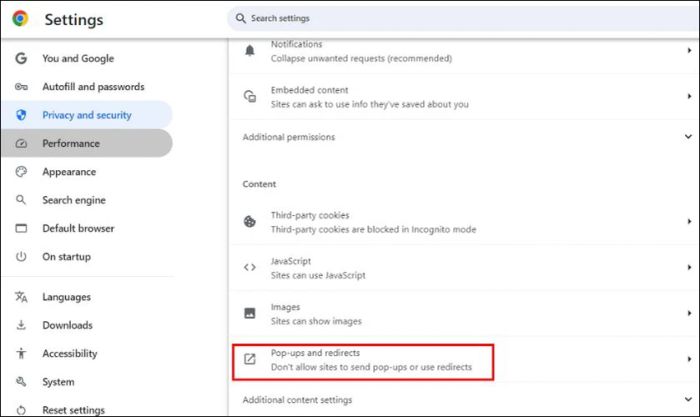Click the Pop-ups and redirects title
Screen dimensions: 700x417
[x=315, y=353]
